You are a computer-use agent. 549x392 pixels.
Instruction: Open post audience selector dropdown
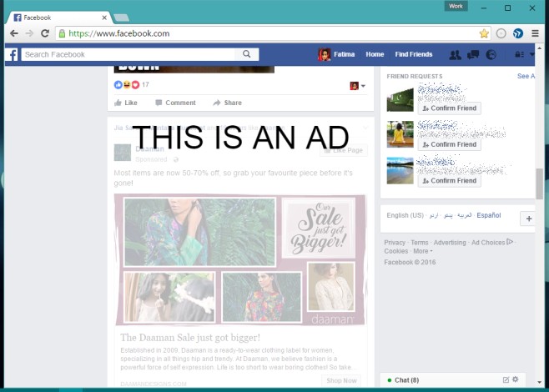pyautogui.click(x=357, y=86)
